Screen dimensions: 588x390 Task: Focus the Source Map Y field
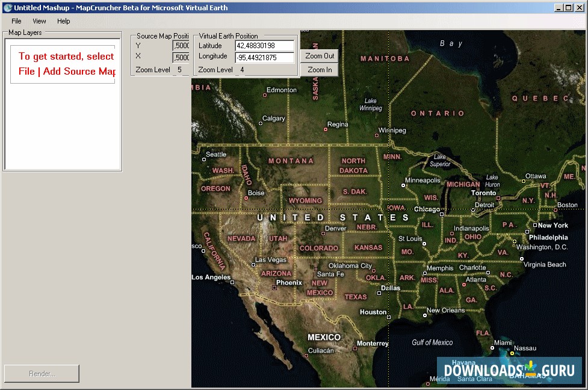pos(181,46)
